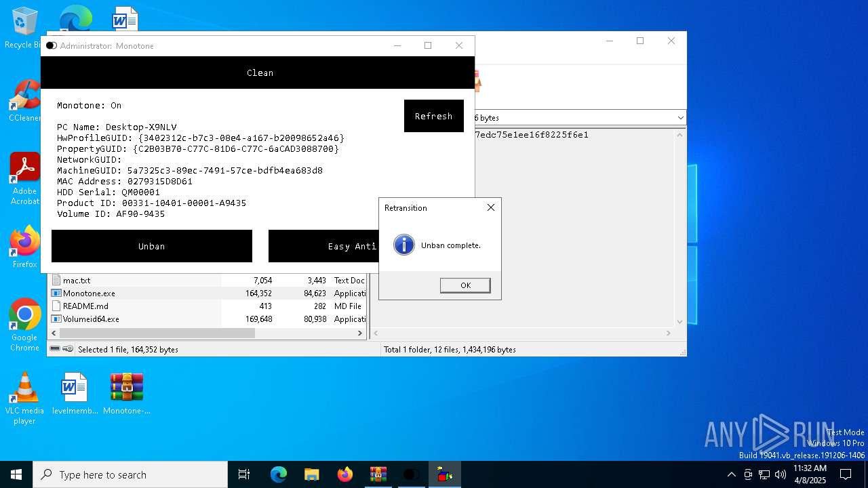Click the Product ID 00331-10401-00001-A9435 line

point(151,203)
